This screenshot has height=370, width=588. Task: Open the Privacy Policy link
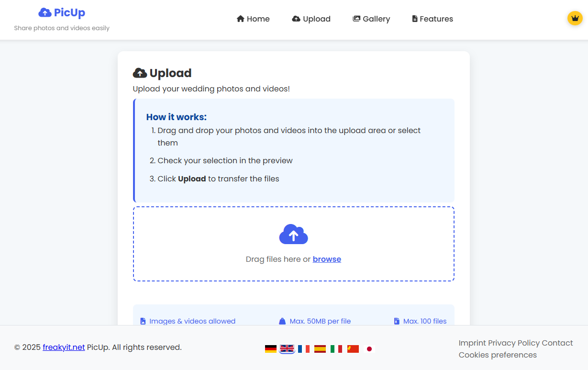pos(513,343)
